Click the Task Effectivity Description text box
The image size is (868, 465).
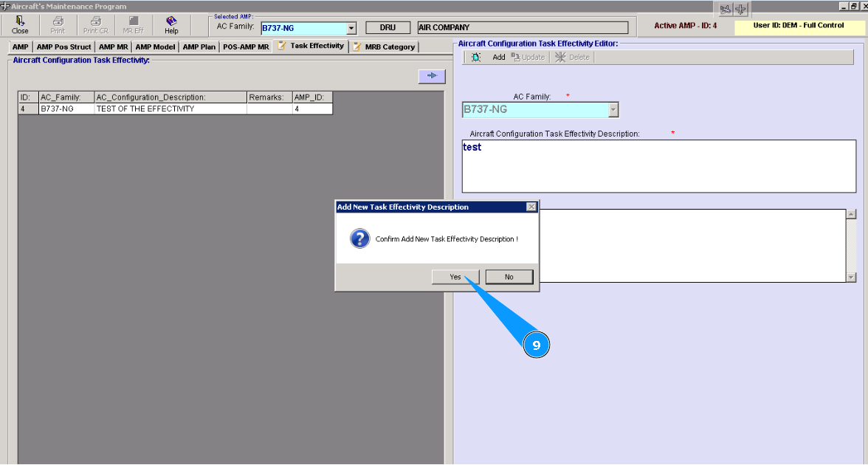point(658,166)
